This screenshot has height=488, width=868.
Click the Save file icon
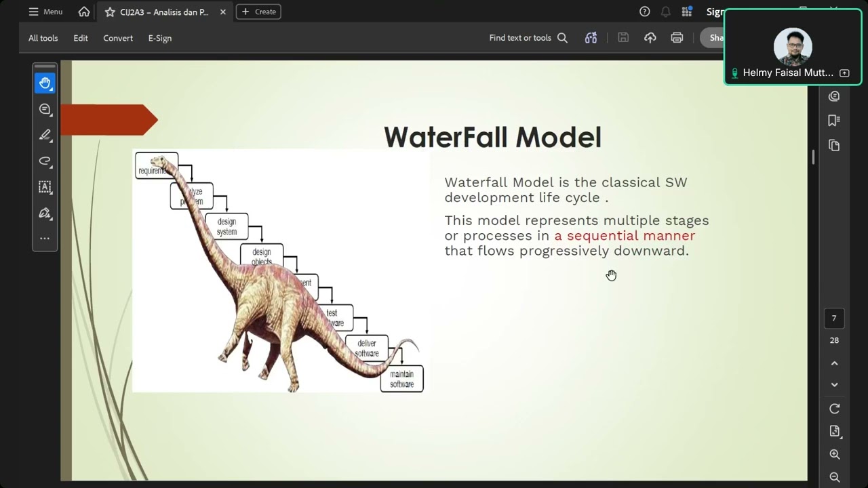(623, 38)
